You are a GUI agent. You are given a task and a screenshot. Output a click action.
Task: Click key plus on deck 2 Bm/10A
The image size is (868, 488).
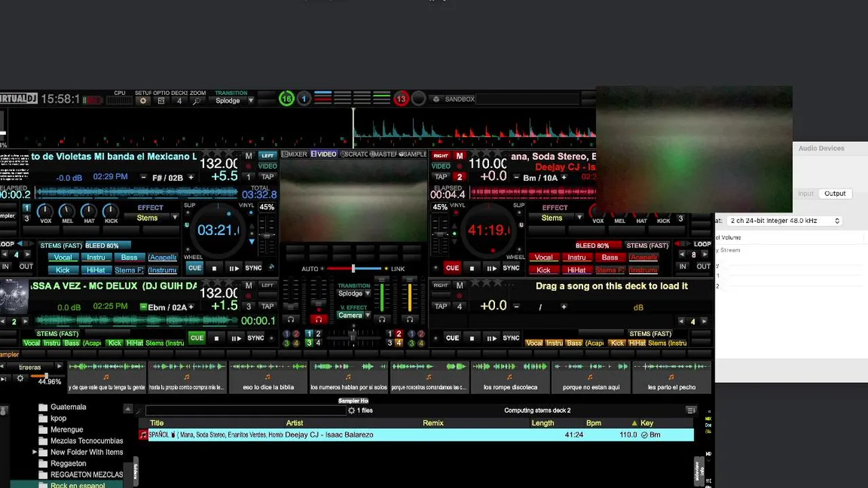(x=564, y=178)
